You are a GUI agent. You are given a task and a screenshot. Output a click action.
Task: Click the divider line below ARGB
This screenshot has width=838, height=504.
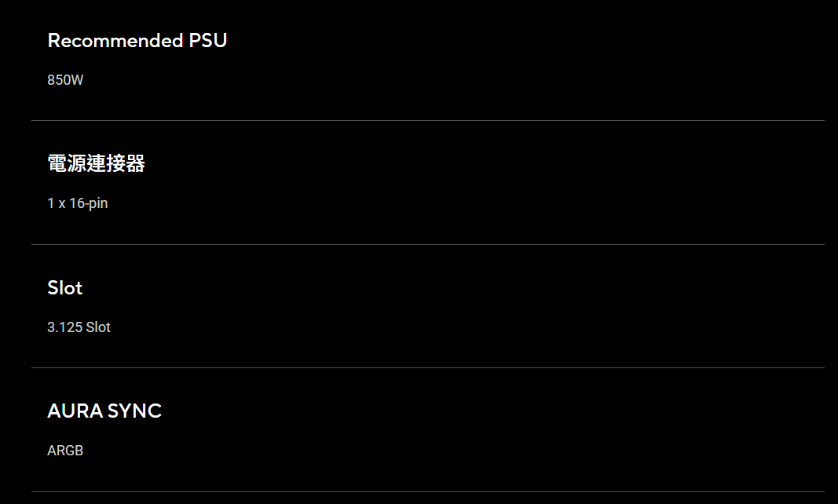click(427, 491)
